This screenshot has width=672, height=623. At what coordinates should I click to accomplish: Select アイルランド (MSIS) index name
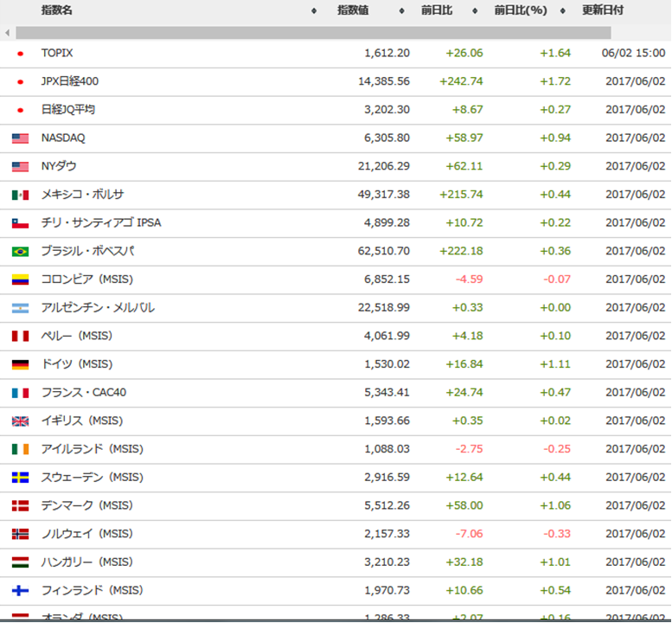tap(93, 449)
